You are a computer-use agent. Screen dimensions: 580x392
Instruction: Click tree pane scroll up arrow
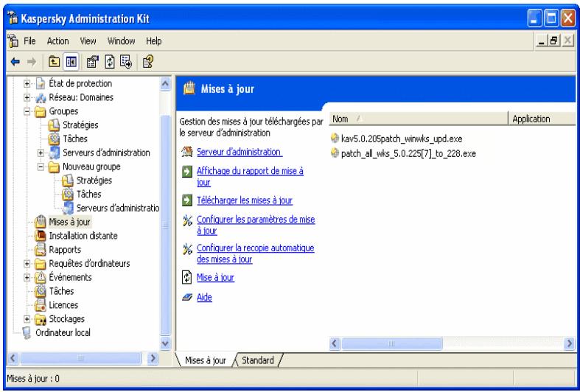(165, 84)
